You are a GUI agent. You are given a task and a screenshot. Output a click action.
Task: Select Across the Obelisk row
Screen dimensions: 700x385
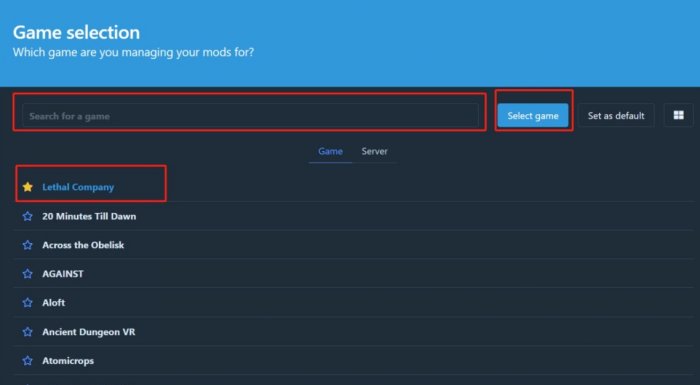[x=352, y=245]
